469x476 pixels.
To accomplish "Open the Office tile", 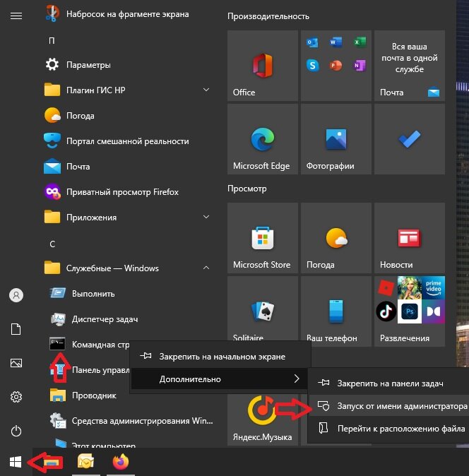I will point(263,65).
